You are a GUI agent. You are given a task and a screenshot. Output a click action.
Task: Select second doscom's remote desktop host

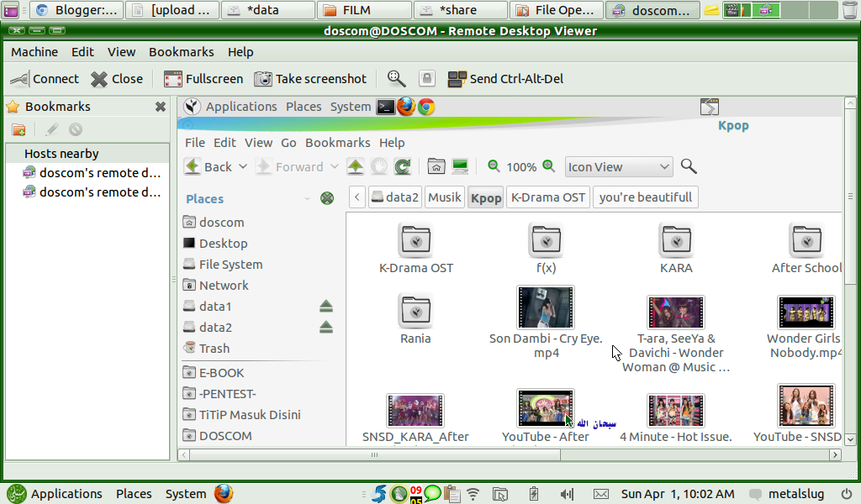[92, 192]
